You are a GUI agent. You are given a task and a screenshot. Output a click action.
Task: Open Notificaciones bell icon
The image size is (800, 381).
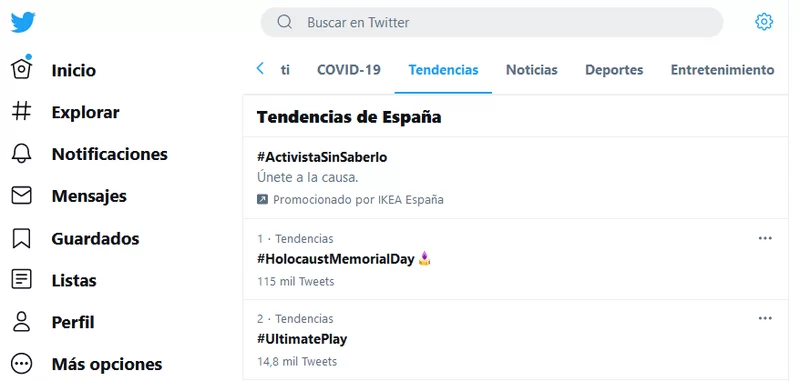(21, 154)
